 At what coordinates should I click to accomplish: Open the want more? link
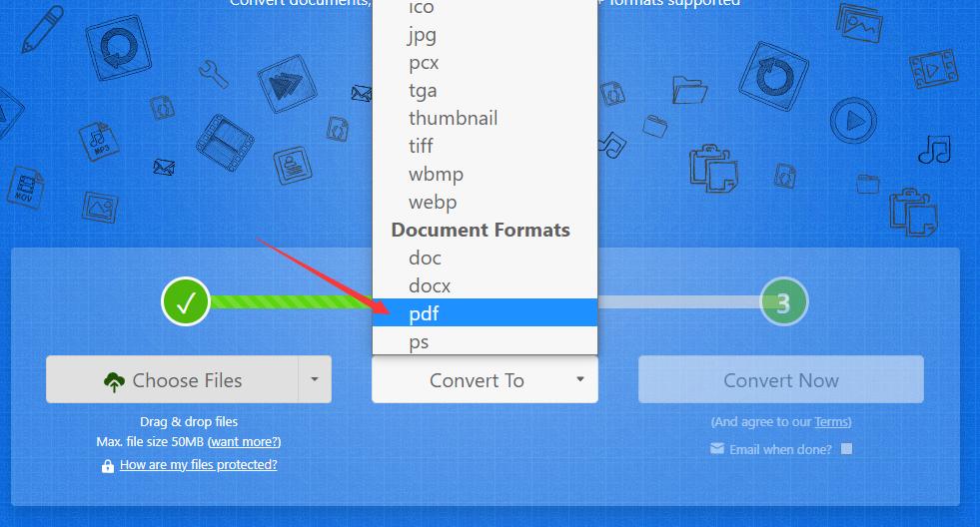[x=245, y=442]
